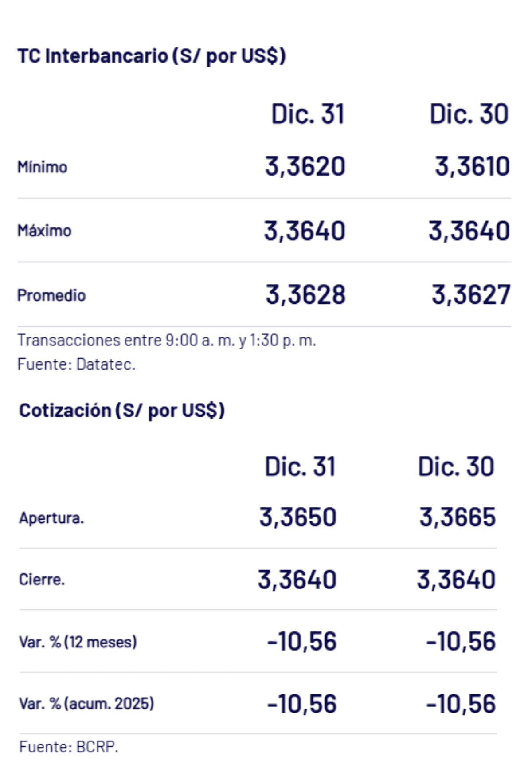Click the Promedio row label
Screen dimensions: 532x776
coord(51,295)
